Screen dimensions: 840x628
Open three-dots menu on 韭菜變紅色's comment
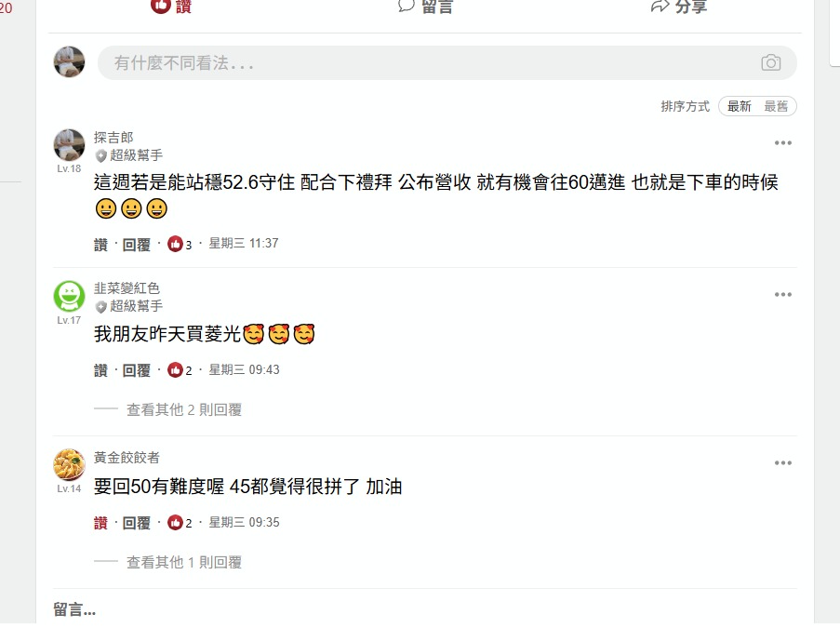(x=782, y=294)
